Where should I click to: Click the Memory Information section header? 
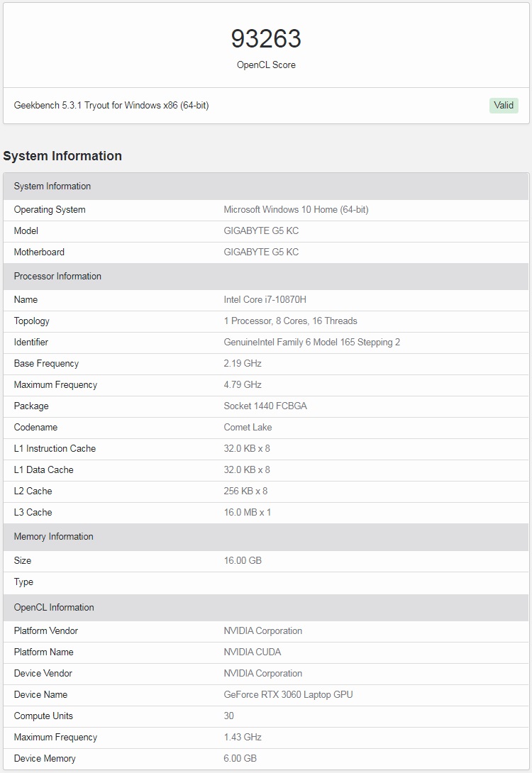54,537
